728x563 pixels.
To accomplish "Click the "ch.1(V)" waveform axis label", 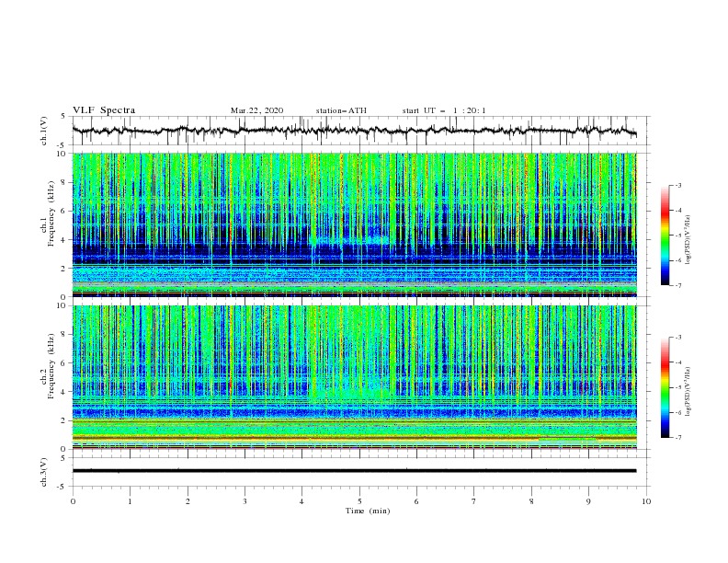I will (x=44, y=131).
